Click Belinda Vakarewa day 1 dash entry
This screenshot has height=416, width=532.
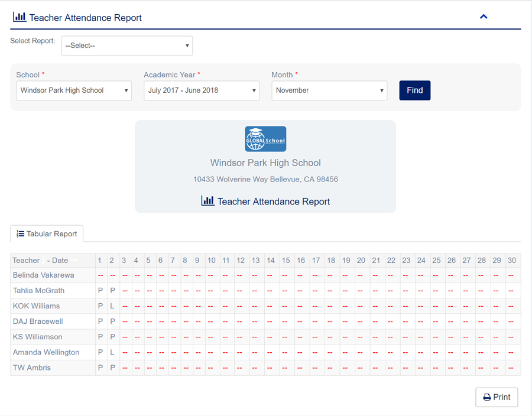[100, 275]
